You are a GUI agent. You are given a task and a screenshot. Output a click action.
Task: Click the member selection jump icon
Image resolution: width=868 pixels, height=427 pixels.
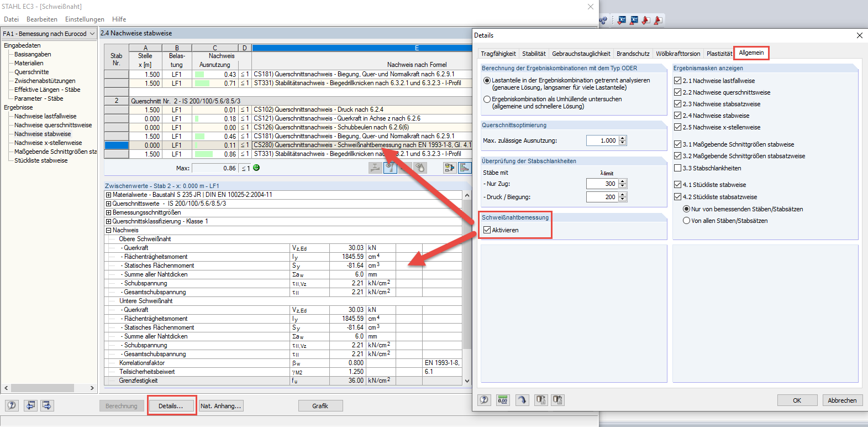click(450, 168)
